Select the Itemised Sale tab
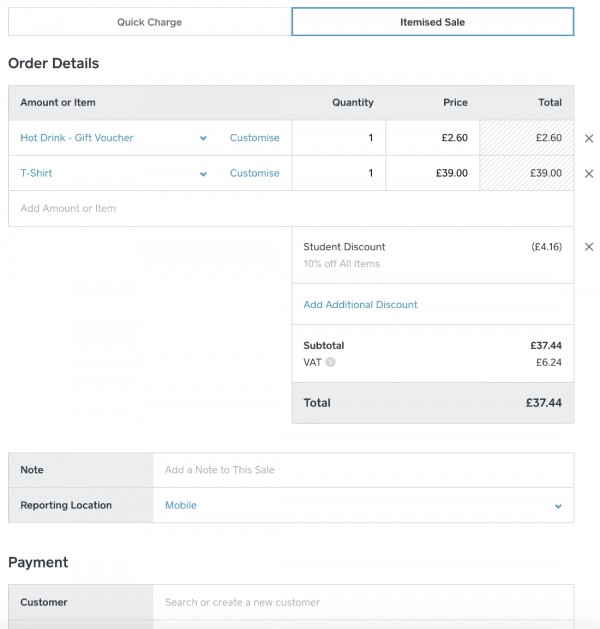 (432, 22)
